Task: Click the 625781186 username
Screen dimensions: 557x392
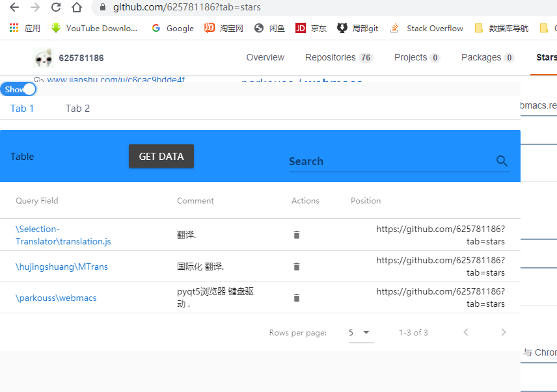Action: pyautogui.click(x=81, y=58)
